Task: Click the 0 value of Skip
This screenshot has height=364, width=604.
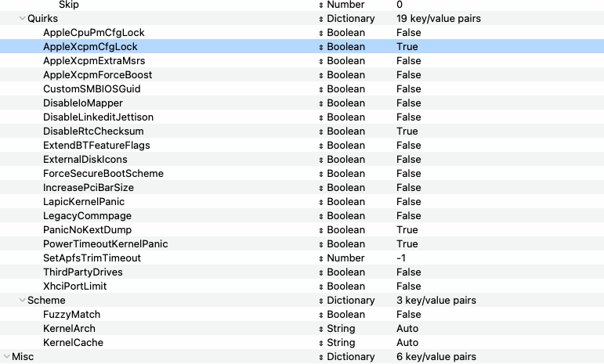Action: click(400, 5)
